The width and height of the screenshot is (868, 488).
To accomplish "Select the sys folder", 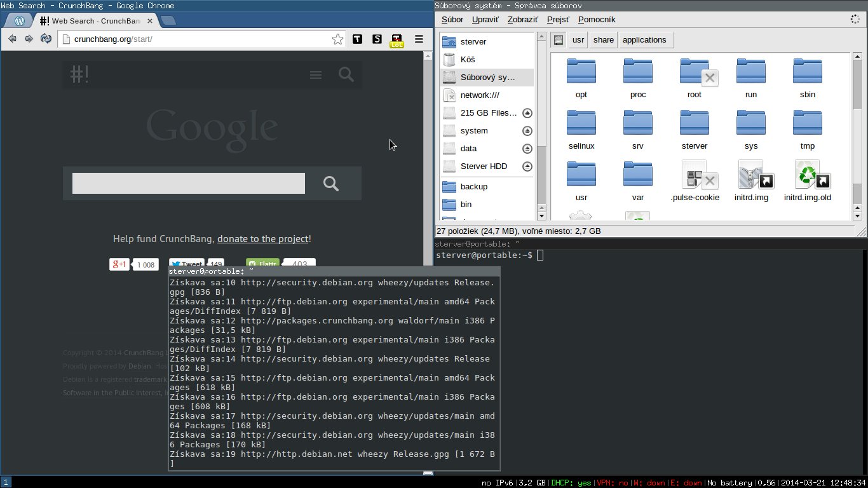I will point(751,123).
